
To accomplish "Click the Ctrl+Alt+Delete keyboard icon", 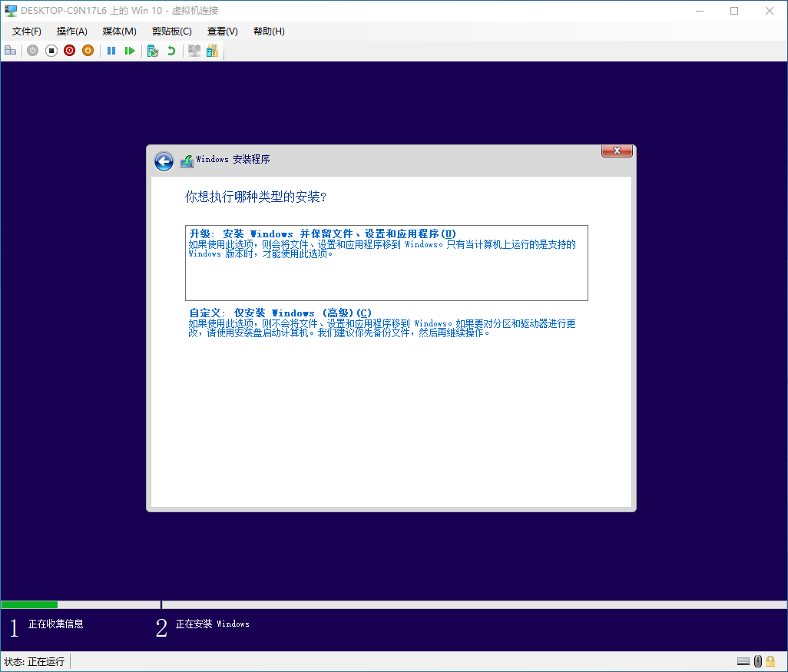I will (x=10, y=51).
